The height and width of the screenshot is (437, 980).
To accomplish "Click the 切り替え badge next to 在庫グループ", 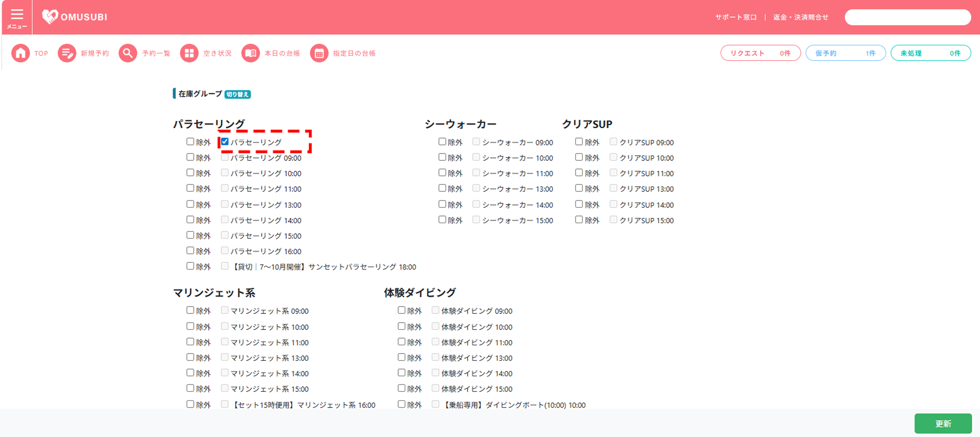I will 238,94.
